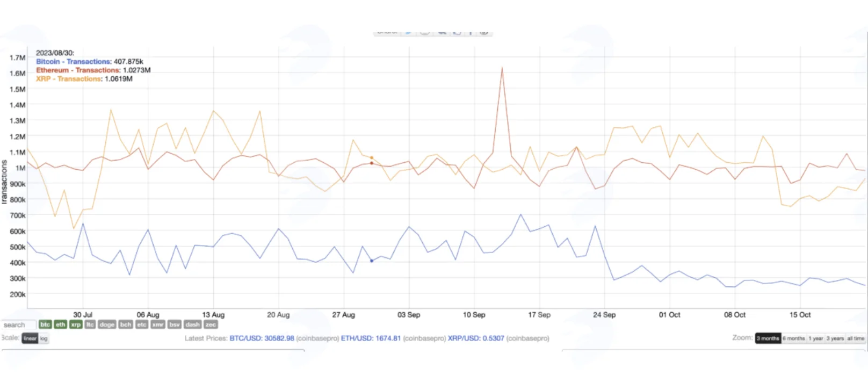Click the XRP - Transactions legend entry
The height and width of the screenshot is (375, 868).
[x=69, y=79]
